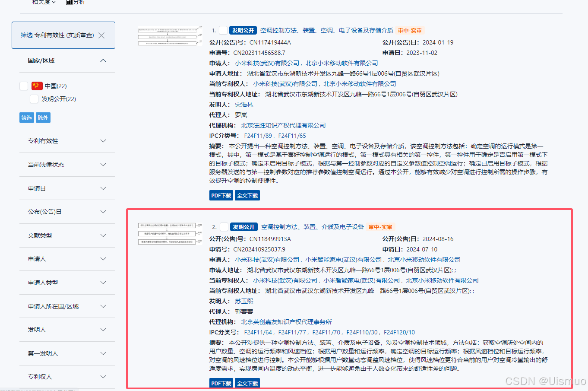Image resolution: width=588 pixels, height=391 pixels.
Task: Open the 相关度 sort dropdown
Action: point(44,2)
